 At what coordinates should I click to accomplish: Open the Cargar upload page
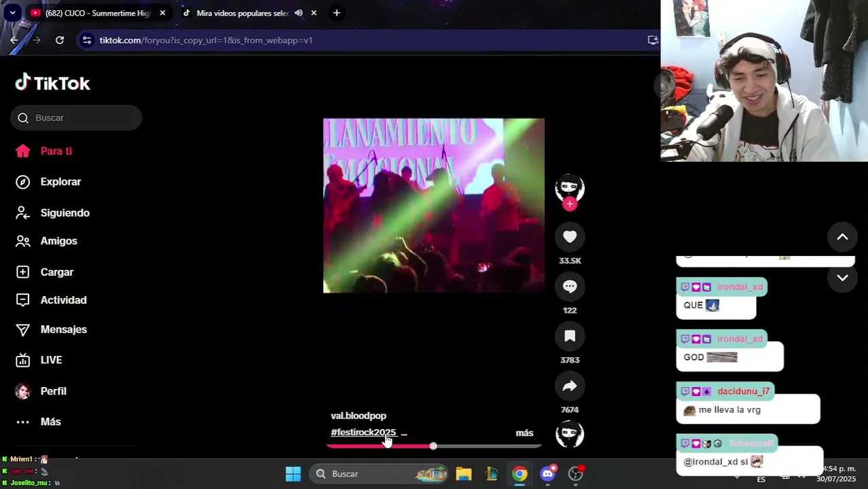44,272
